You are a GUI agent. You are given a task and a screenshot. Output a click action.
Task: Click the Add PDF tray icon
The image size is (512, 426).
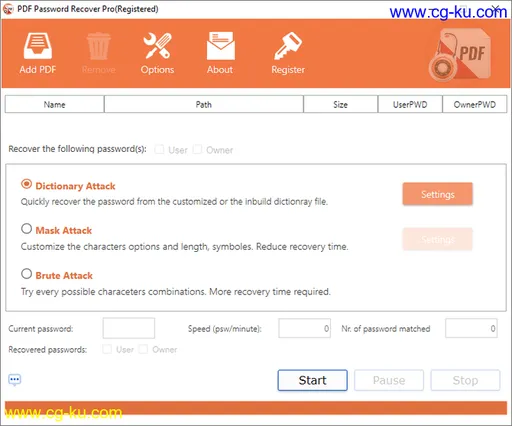38,46
